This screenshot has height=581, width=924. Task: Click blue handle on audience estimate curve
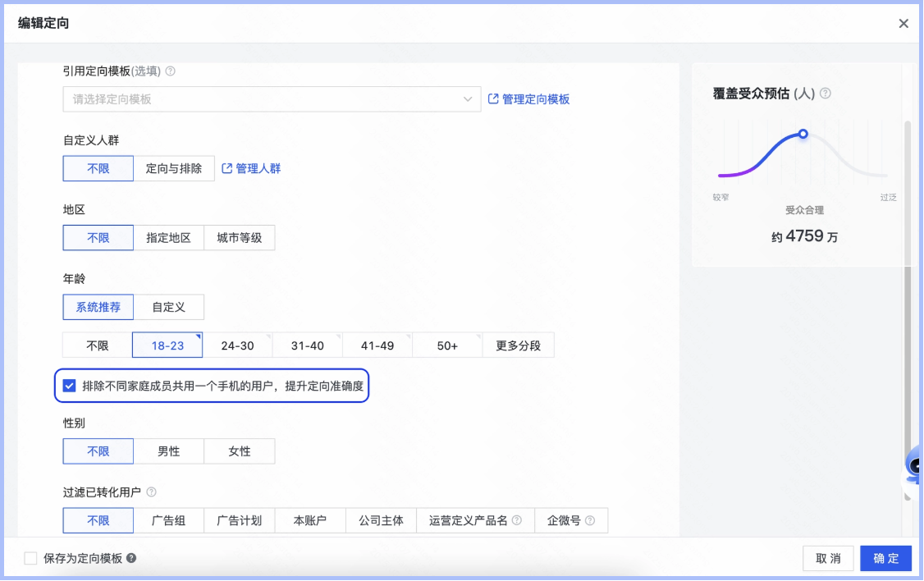802,134
